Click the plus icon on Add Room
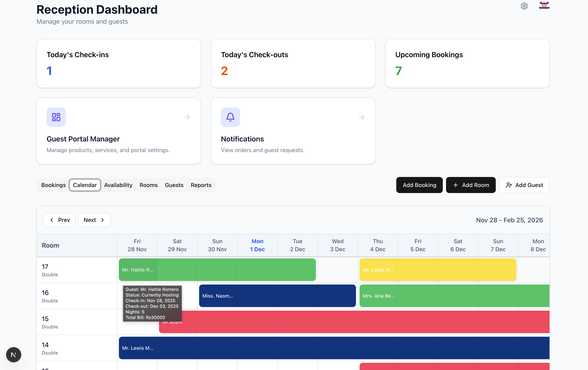Viewport: 588px width, 370px height. 456,185
